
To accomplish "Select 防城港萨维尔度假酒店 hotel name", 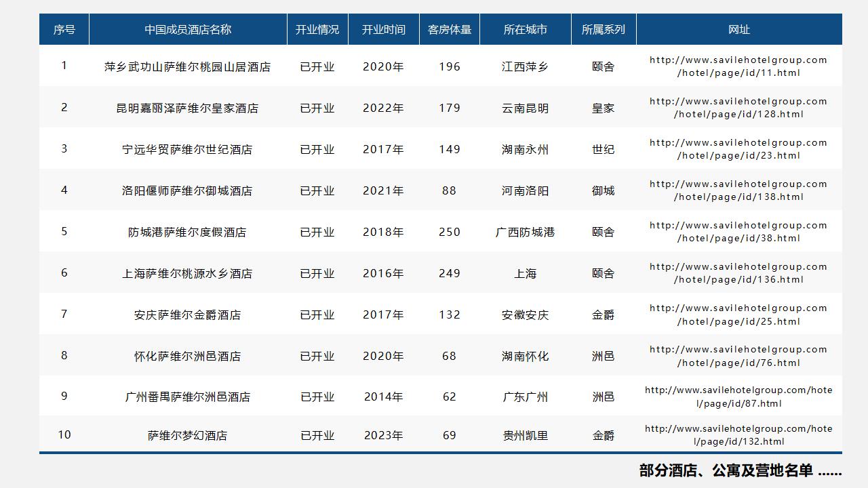I will [187, 232].
